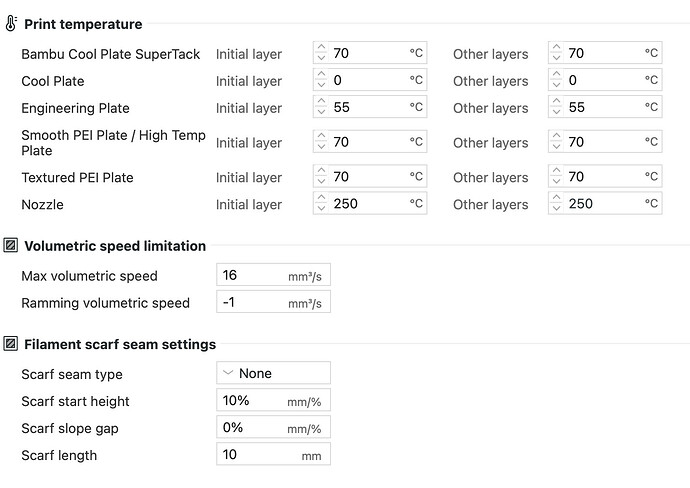This screenshot has width=690, height=488.
Task: Click the Nozzle other layers temperature field
Action: coord(605,203)
